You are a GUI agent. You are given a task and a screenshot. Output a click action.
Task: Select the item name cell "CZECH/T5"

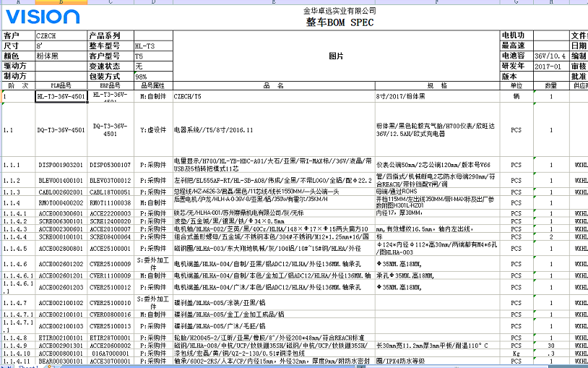[x=274, y=96]
